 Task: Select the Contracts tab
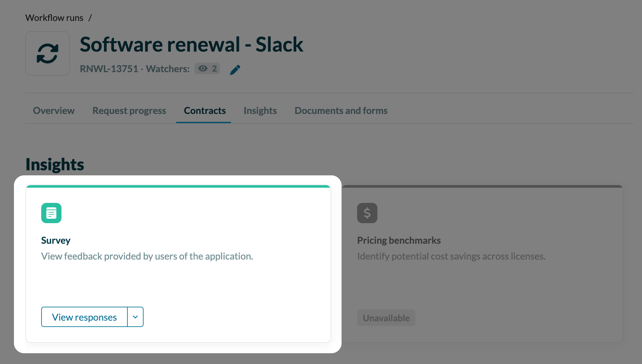[205, 110]
